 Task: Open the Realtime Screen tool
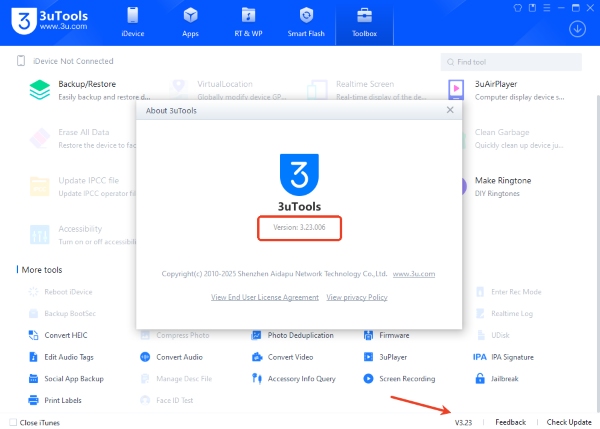coord(365,90)
